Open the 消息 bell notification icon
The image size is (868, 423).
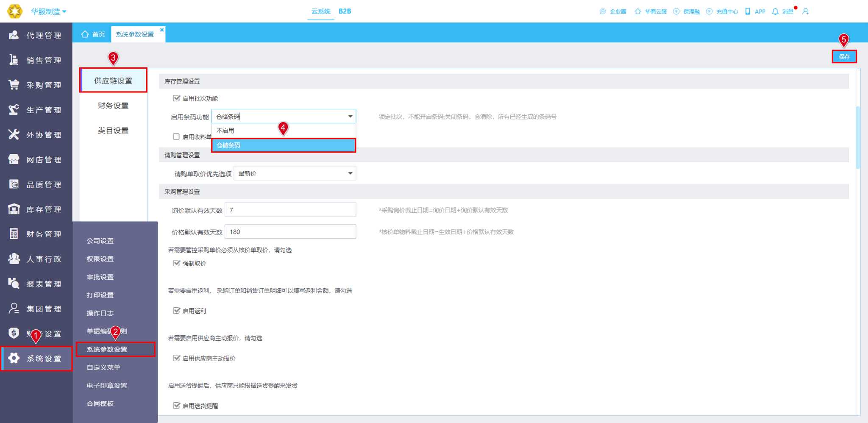click(x=775, y=11)
